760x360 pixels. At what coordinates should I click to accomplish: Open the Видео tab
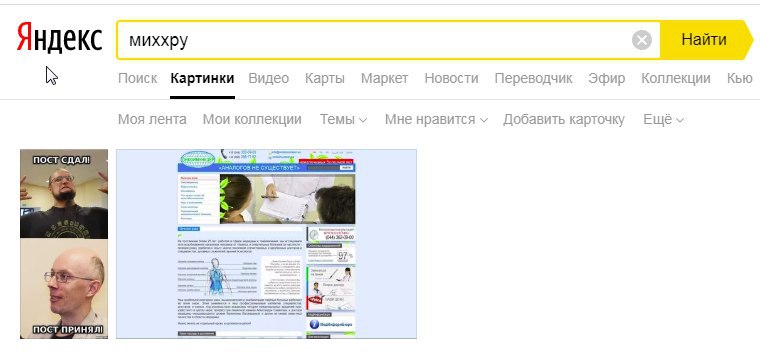269,78
